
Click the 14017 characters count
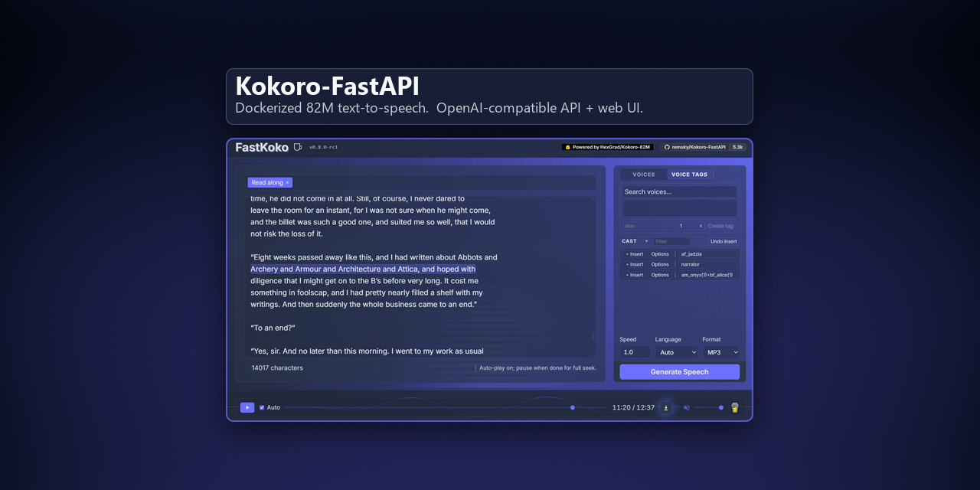277,367
